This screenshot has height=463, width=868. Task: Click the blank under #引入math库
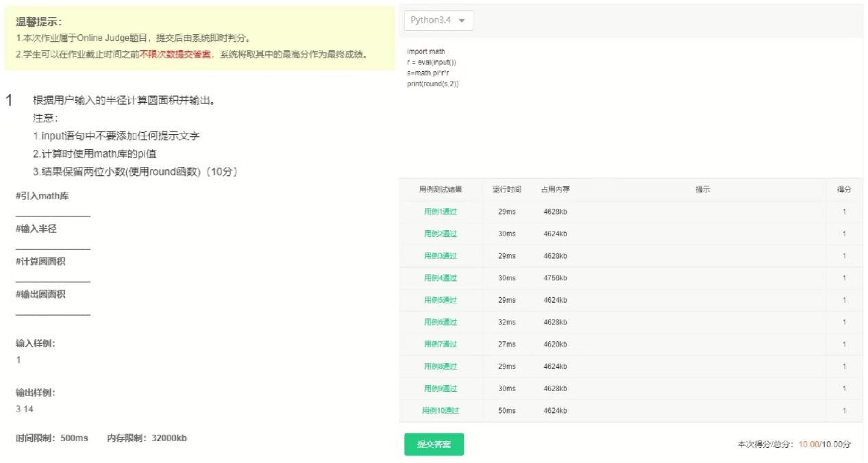click(x=53, y=214)
